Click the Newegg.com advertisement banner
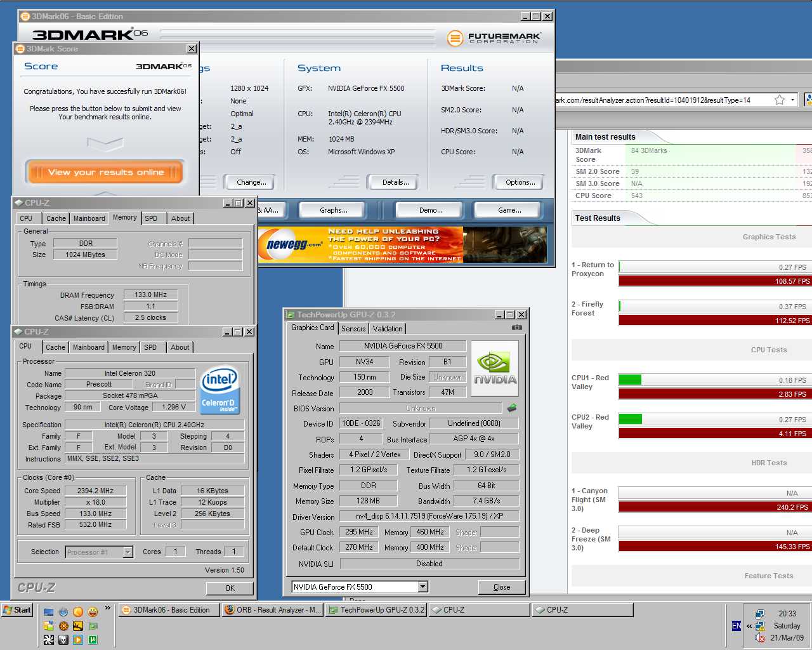This screenshot has height=650, width=812. pos(402,244)
